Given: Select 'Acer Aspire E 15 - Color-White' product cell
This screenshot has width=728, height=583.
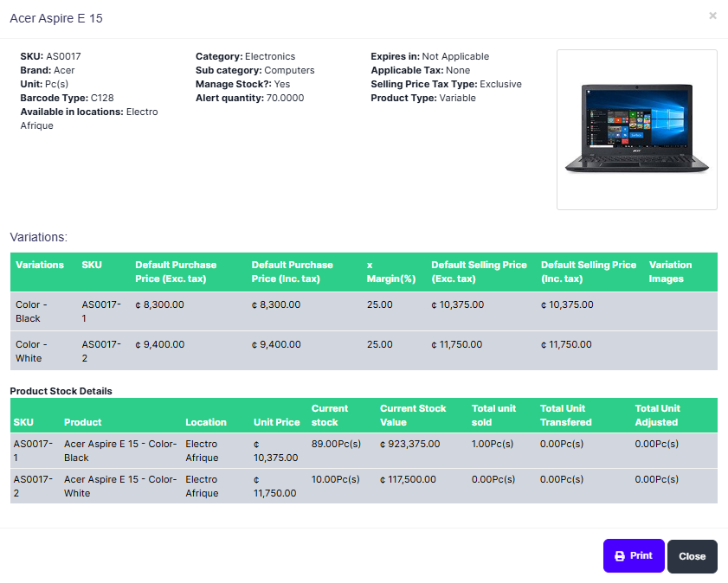Looking at the screenshot, I should [x=120, y=486].
